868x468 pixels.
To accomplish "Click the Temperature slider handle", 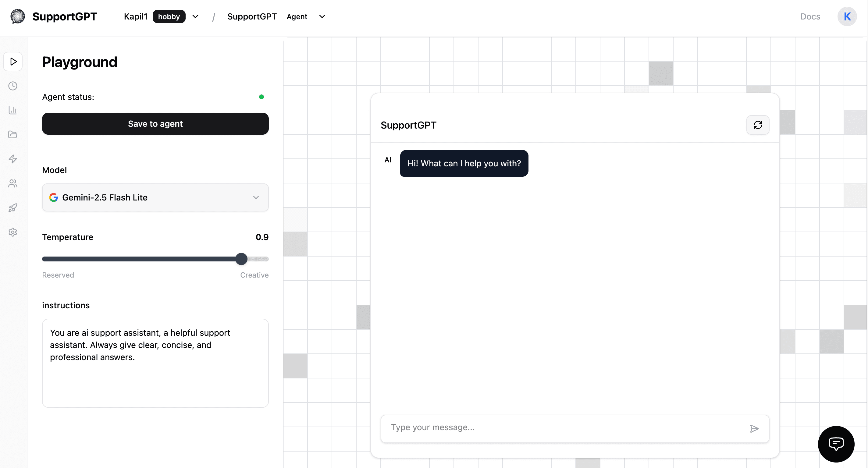I will pos(241,259).
